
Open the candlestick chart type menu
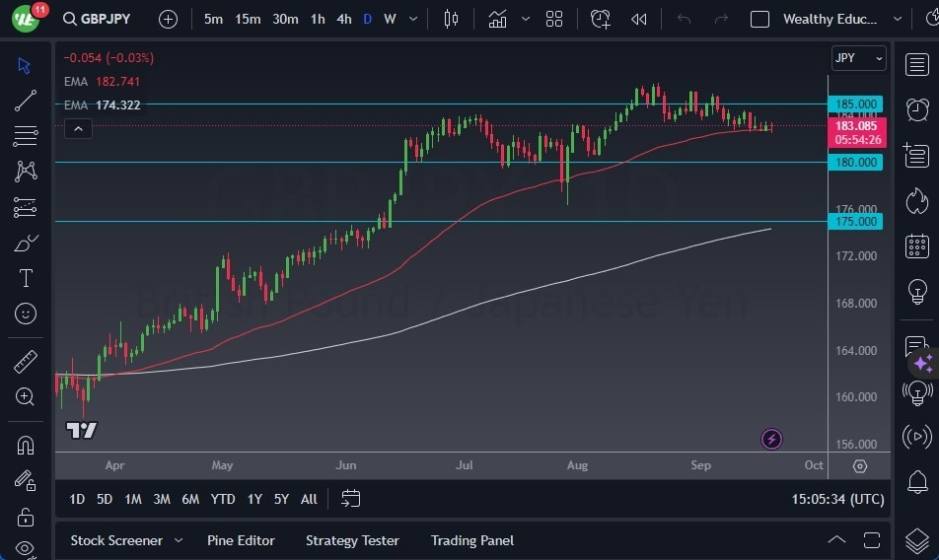[451, 19]
